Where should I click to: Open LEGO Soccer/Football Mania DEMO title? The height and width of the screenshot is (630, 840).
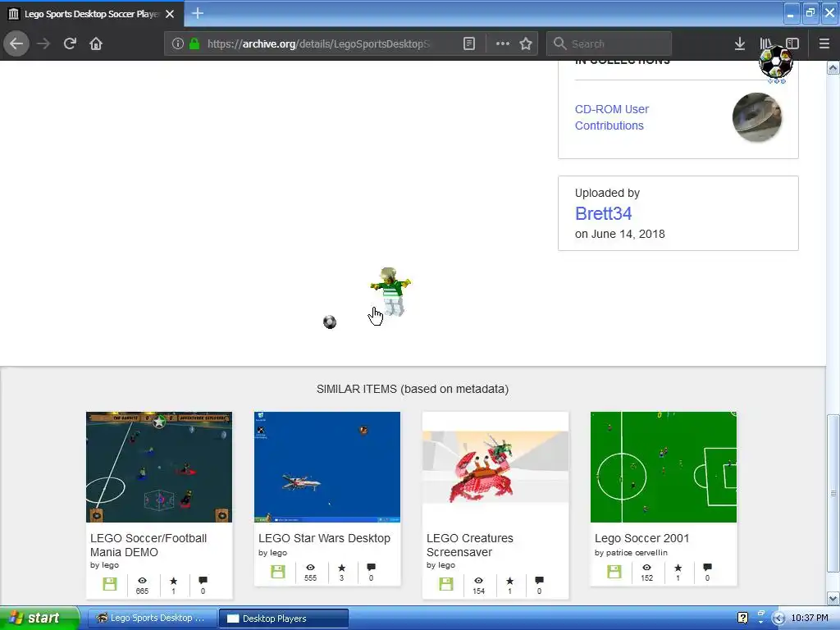click(x=148, y=545)
